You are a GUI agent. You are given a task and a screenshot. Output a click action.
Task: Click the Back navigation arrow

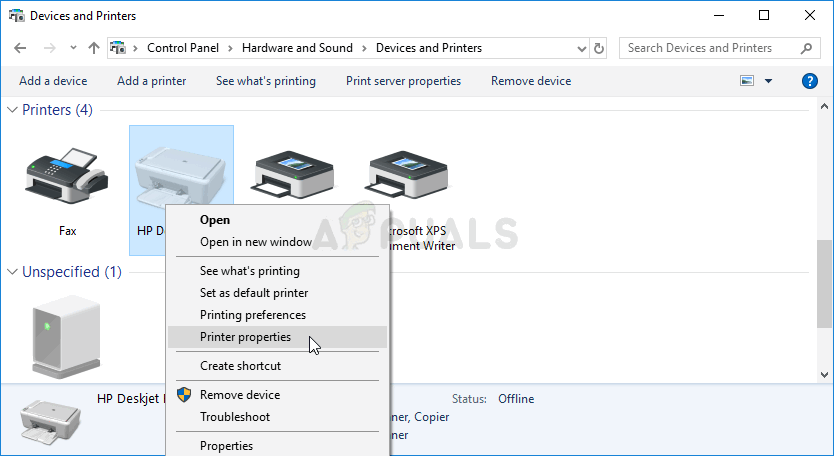(20, 48)
